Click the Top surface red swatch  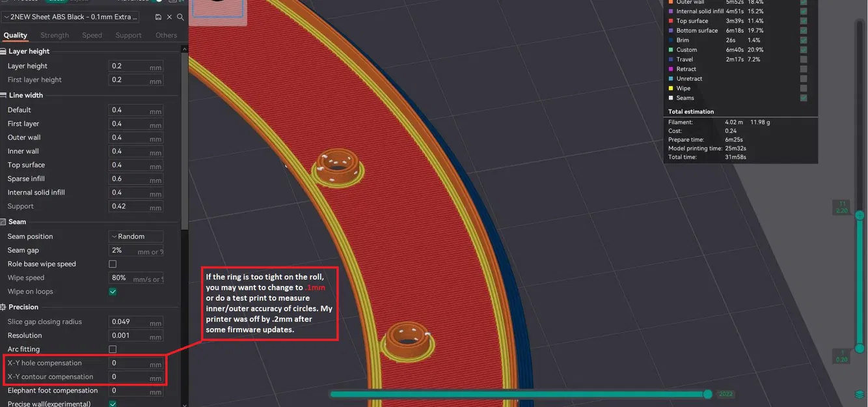pos(671,21)
